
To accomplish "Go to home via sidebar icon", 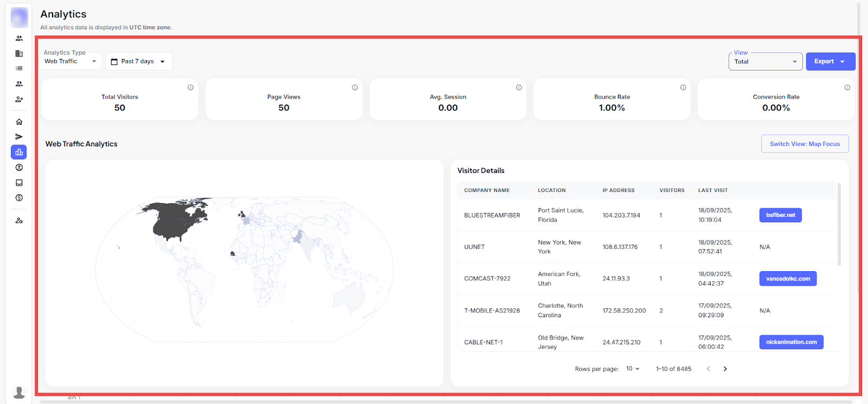I will pos(19,121).
